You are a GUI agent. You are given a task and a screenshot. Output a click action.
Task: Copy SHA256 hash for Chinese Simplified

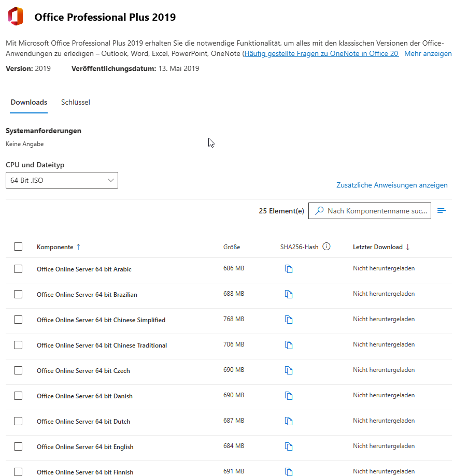(289, 320)
